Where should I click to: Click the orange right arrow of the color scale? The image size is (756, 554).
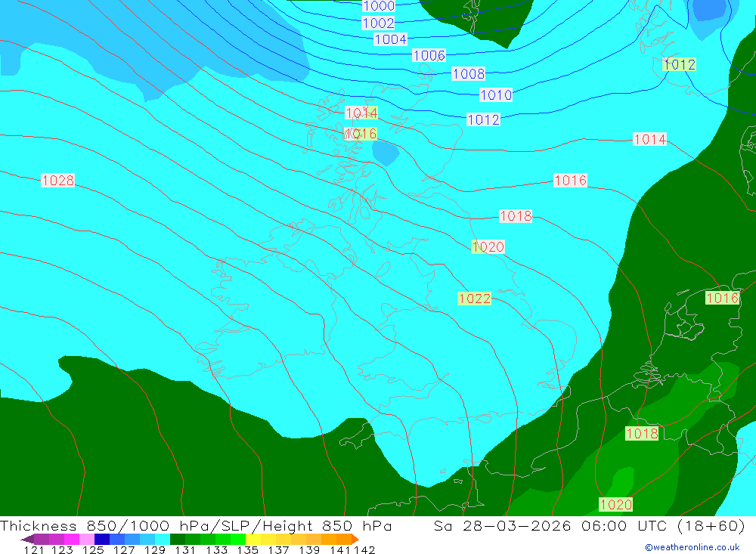coord(355,539)
